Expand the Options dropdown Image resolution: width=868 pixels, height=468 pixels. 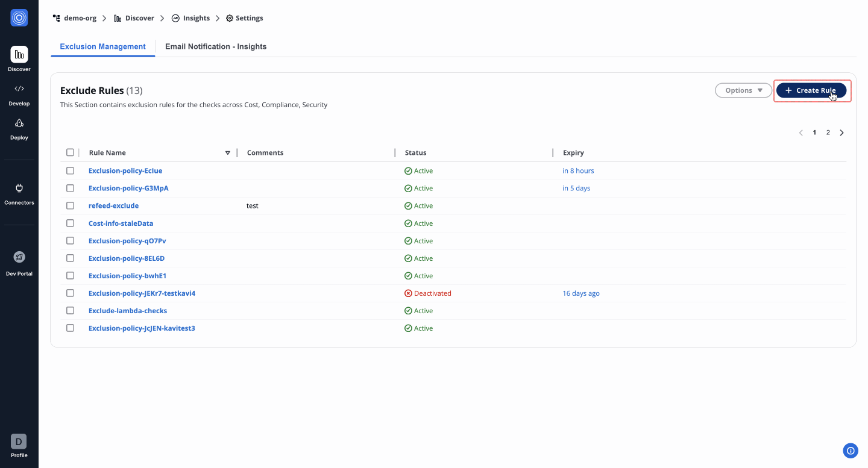[x=743, y=90]
